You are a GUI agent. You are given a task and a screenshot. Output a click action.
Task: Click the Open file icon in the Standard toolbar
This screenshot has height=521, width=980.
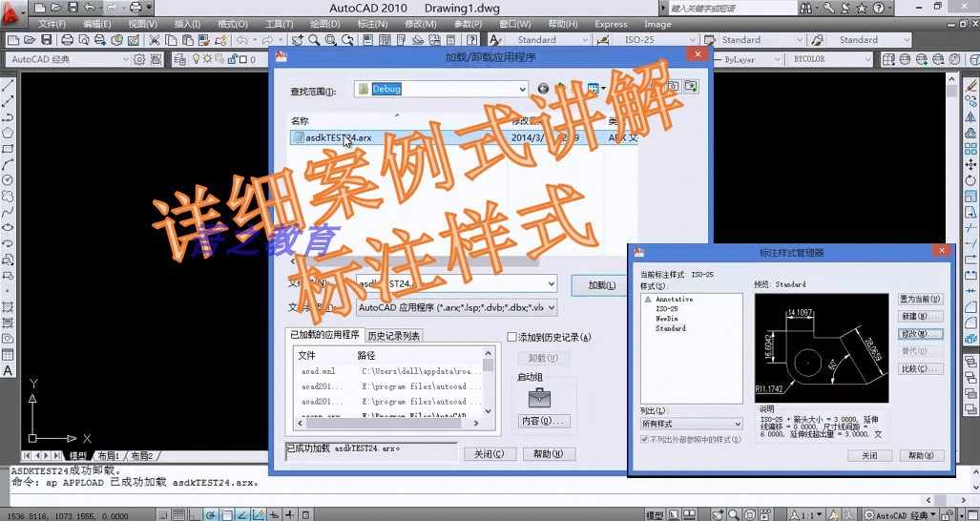[29, 40]
